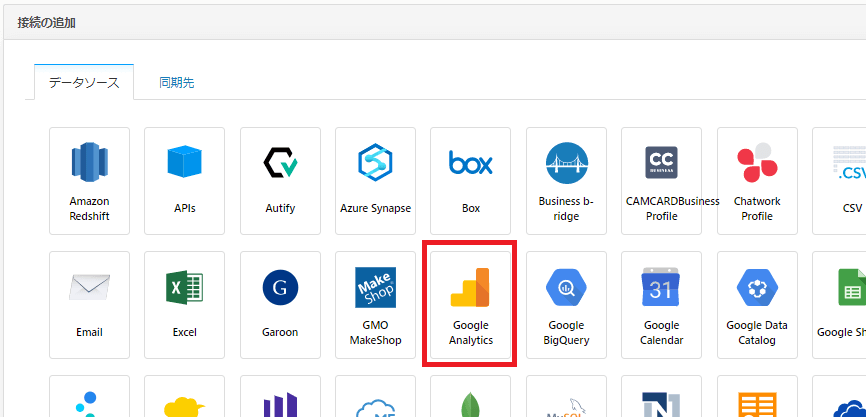Open the Autify connector
Screen dimensions: 866x417
(280, 181)
